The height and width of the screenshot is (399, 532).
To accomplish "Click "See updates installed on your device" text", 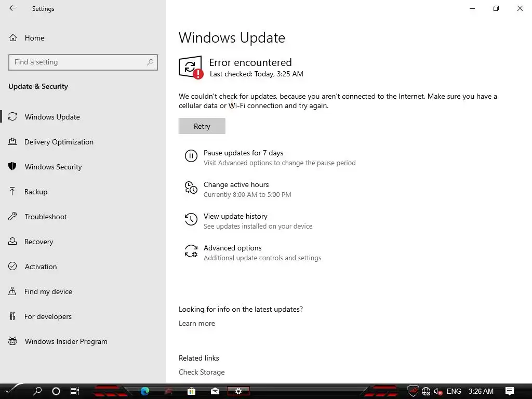I will (258, 227).
